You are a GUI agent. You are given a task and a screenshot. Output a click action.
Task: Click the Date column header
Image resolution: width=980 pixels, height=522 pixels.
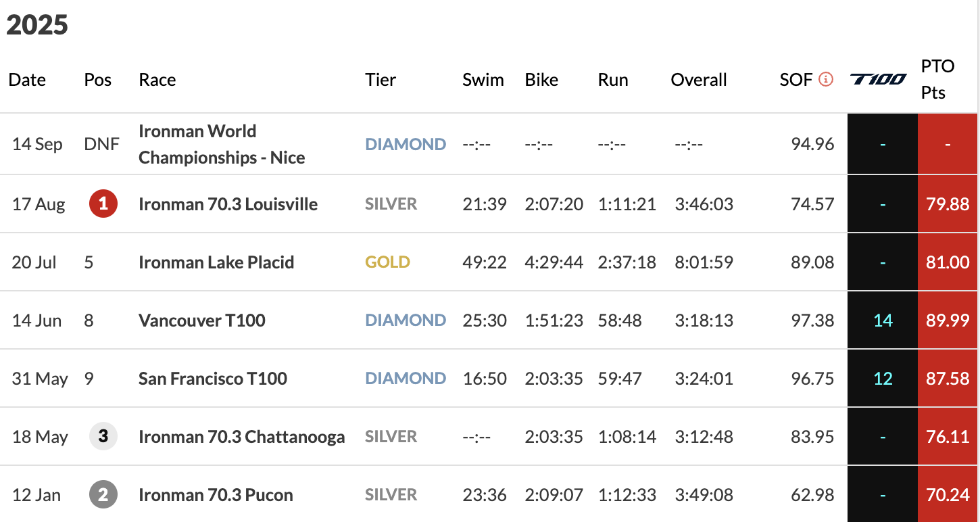point(27,80)
